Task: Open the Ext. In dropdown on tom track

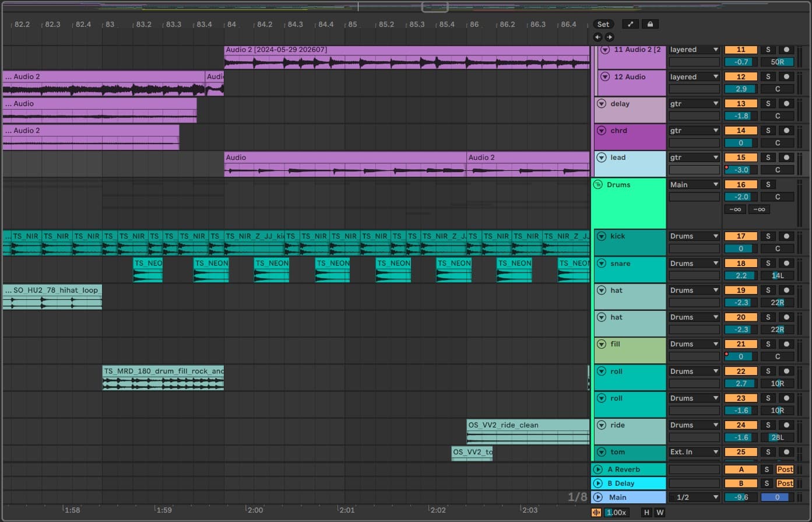Action: [x=694, y=451]
